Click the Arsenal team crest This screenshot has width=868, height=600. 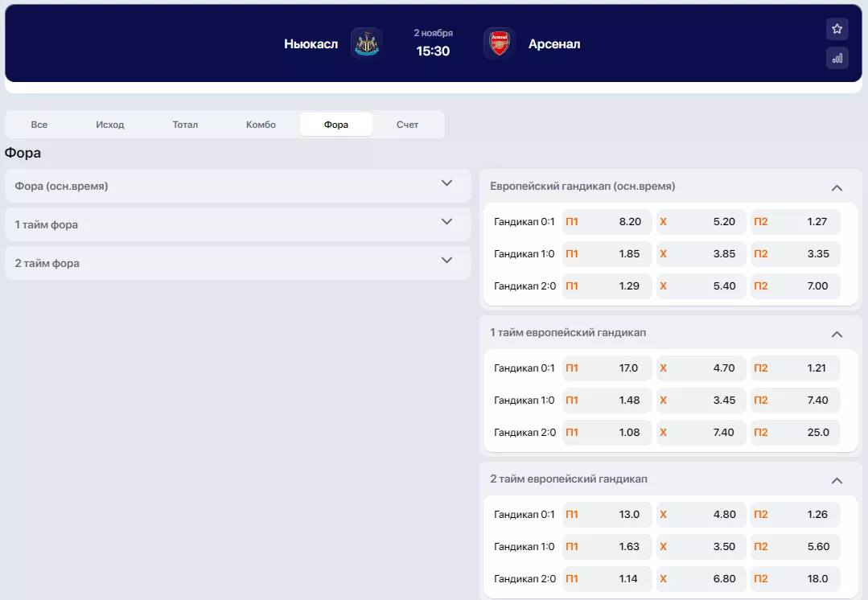pyautogui.click(x=500, y=43)
